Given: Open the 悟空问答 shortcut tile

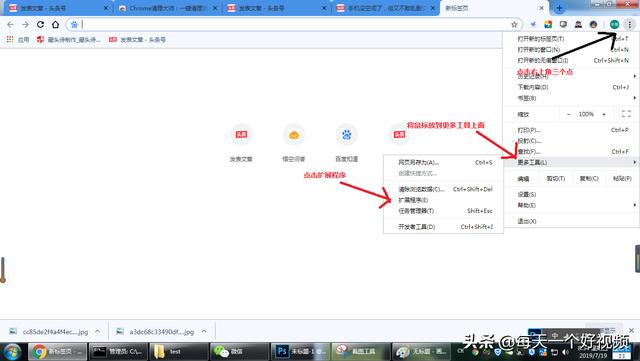Looking at the screenshot, I should point(294,143).
